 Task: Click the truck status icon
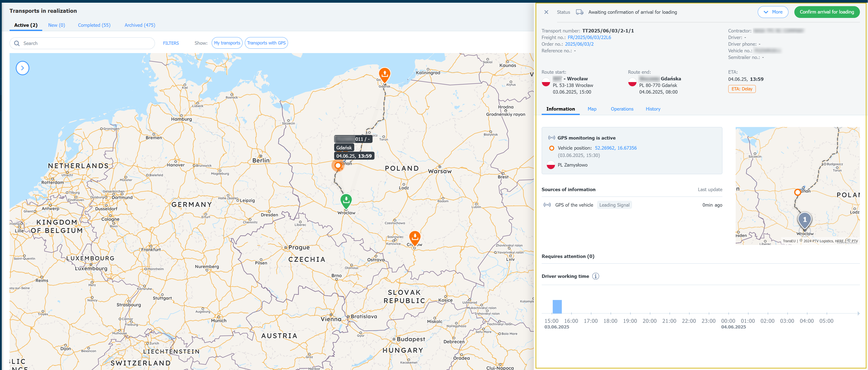coord(579,12)
